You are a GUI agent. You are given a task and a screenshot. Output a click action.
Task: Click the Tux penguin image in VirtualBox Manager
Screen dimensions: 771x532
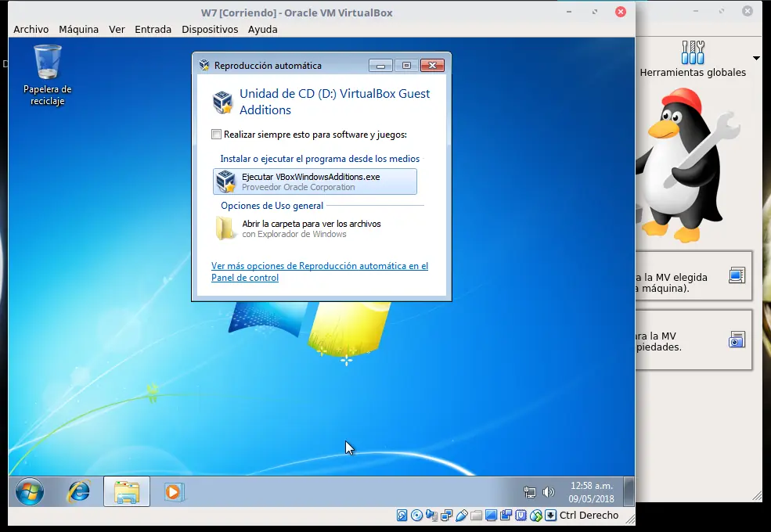(x=687, y=165)
